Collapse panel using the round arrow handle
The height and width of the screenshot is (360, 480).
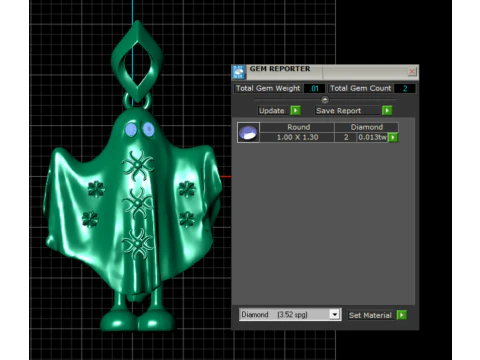[325, 99]
